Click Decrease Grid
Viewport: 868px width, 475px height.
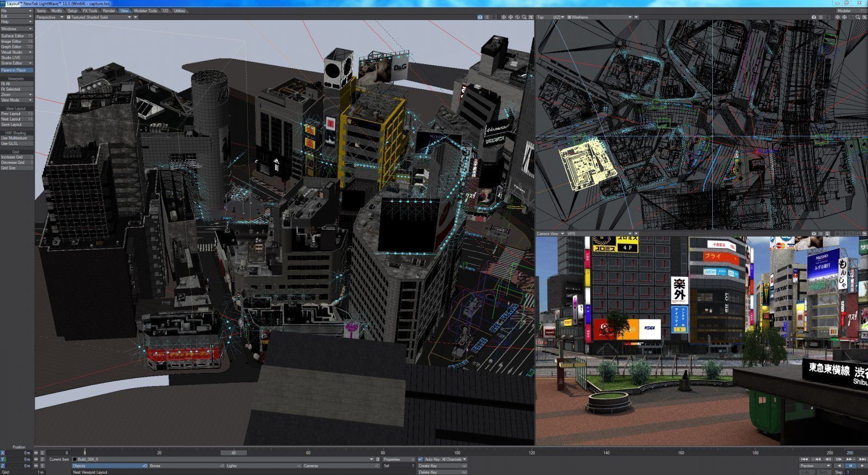[x=17, y=162]
